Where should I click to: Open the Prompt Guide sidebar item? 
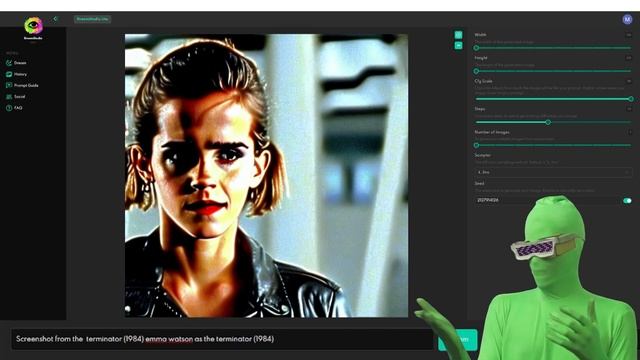click(22, 85)
